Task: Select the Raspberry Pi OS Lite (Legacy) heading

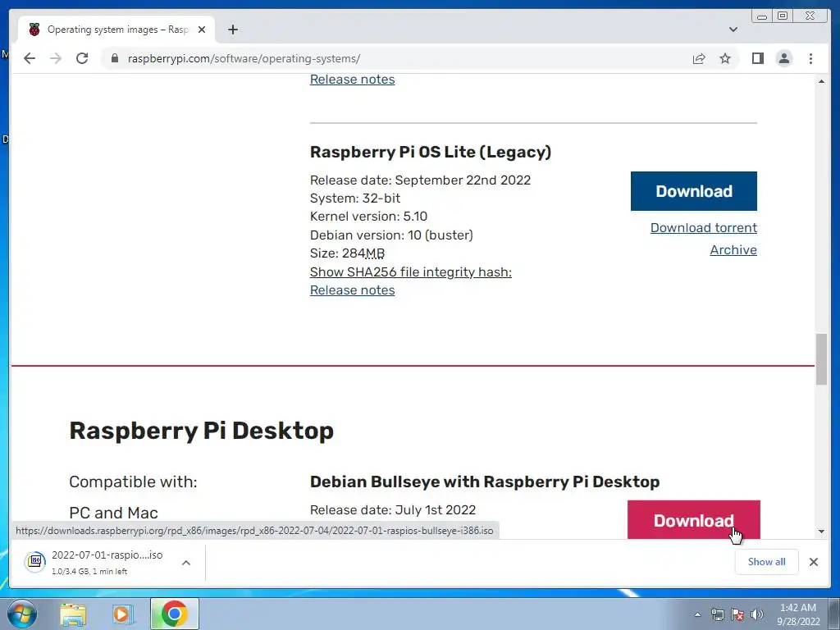Action: [430, 152]
